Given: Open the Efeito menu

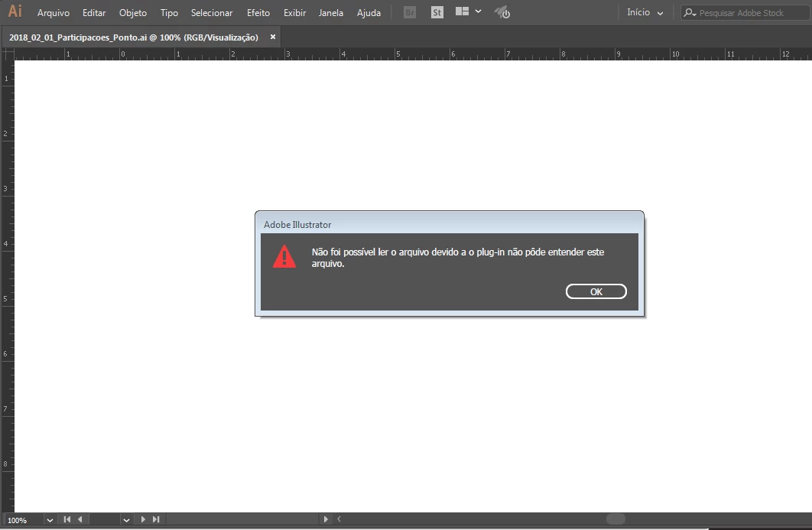Looking at the screenshot, I should click(258, 13).
